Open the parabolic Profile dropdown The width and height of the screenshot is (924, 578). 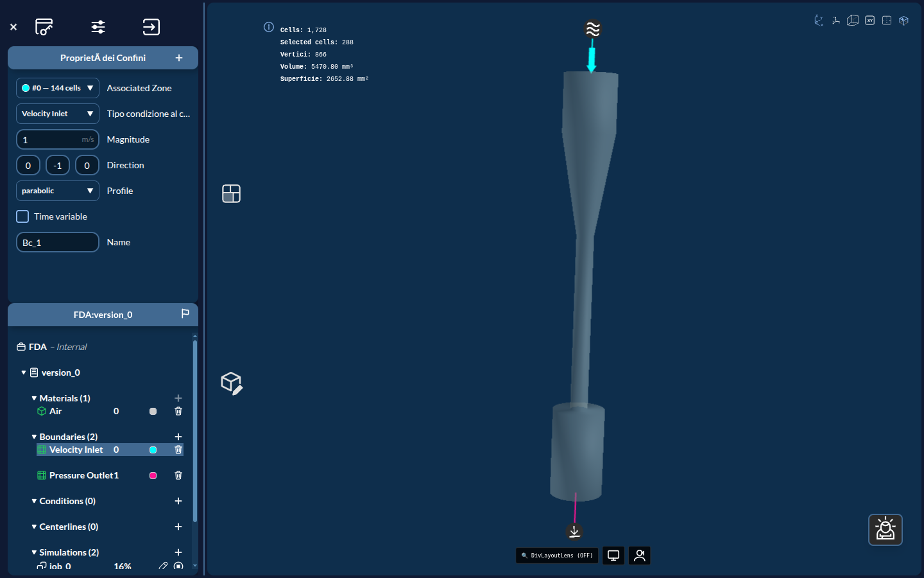[x=58, y=191]
